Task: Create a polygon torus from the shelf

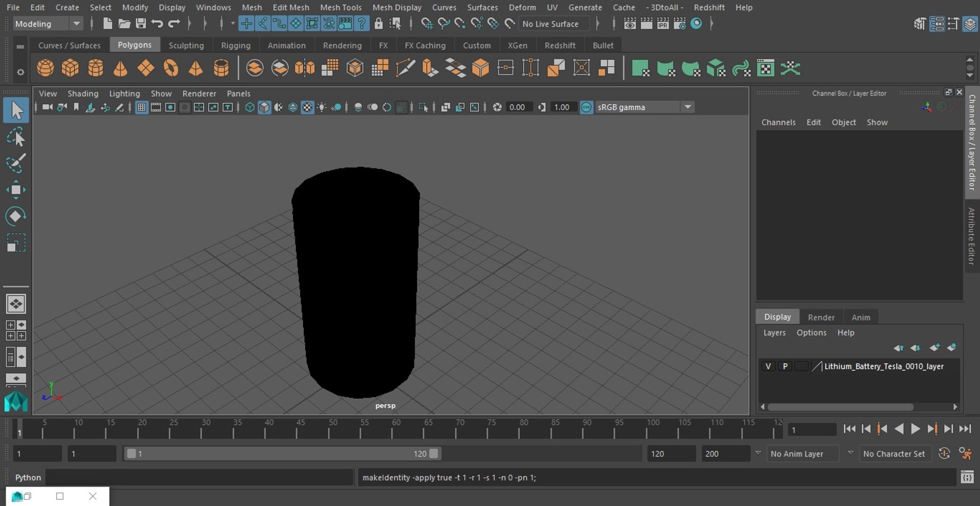Action: (171, 68)
